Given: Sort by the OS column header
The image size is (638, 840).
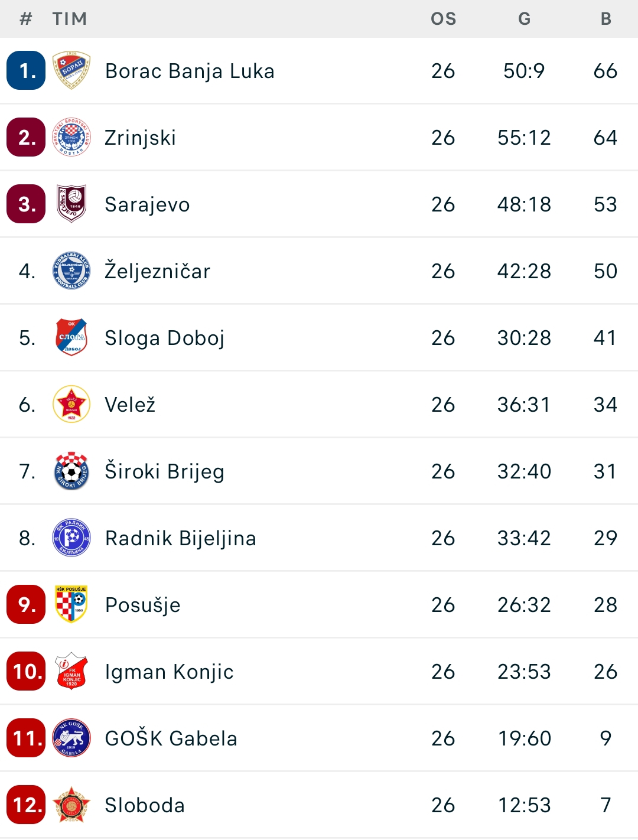Looking at the screenshot, I should point(444,19).
